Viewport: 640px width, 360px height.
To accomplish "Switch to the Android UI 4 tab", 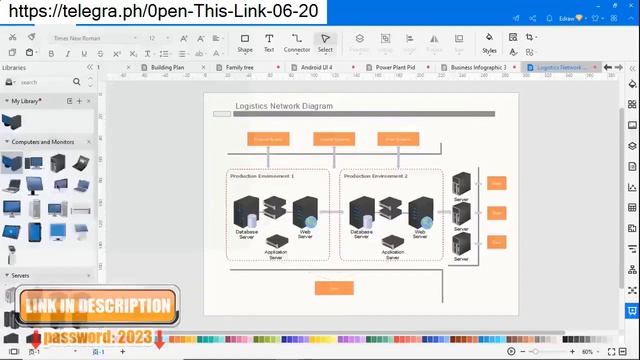I will click(x=317, y=67).
